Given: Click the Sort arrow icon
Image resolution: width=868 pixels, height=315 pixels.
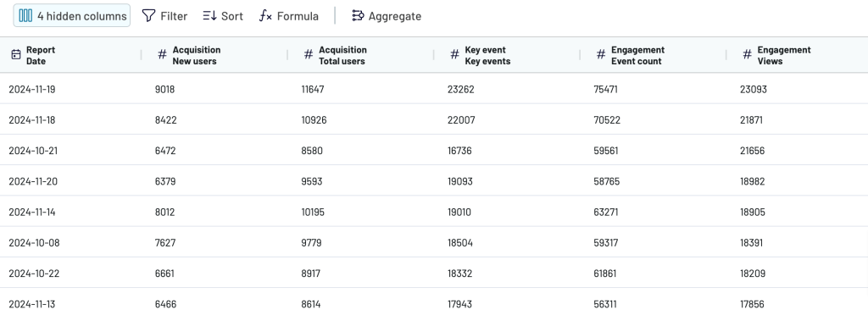Looking at the screenshot, I should click(209, 16).
